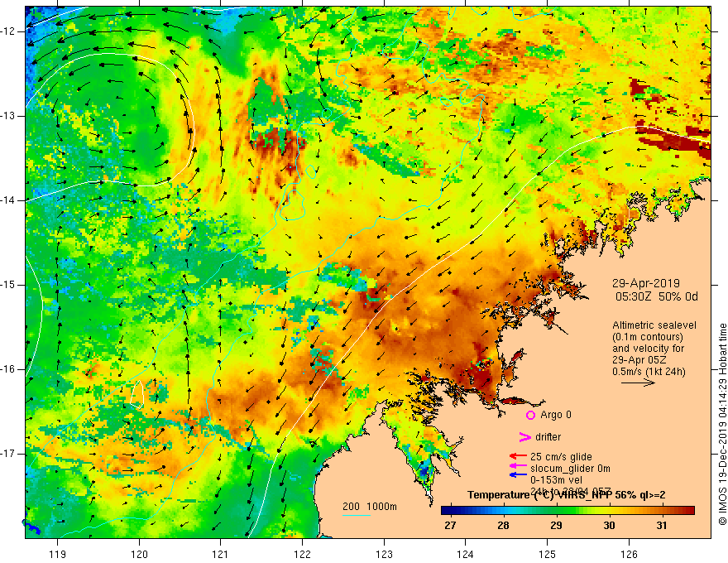Click the temperature colorbar
The image size is (728, 563).
pos(568,511)
